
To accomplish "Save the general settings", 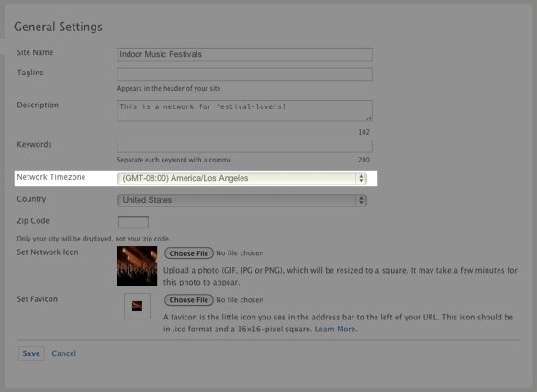I will pyautogui.click(x=31, y=353).
